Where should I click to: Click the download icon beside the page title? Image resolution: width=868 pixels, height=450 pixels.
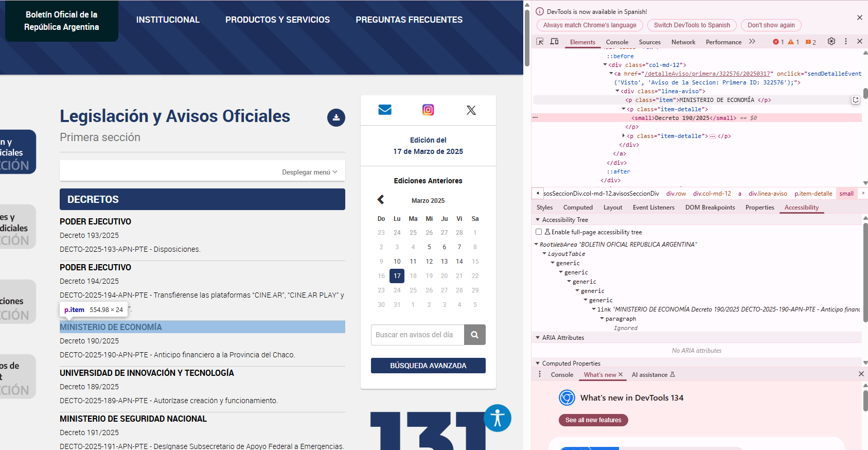click(336, 117)
